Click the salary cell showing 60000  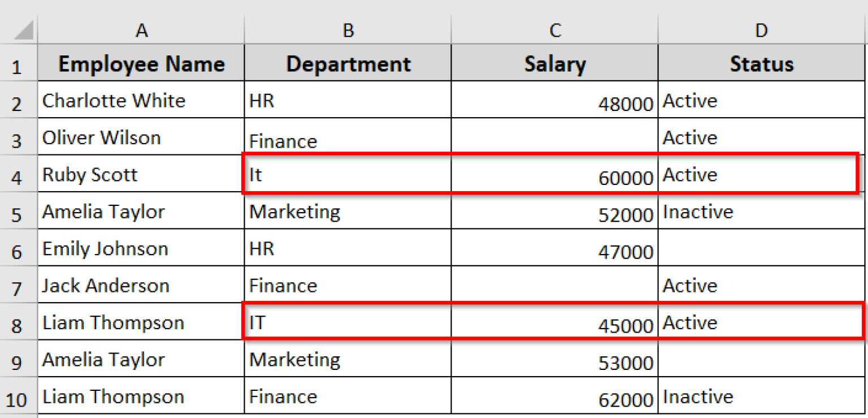pyautogui.click(x=554, y=174)
